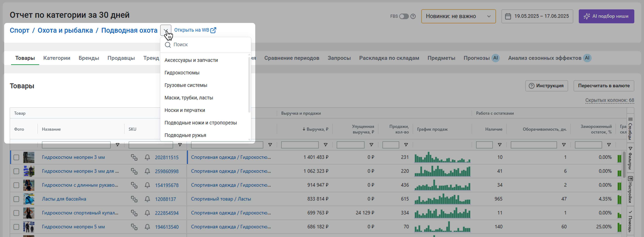Click calendar icon in date range field
The height and width of the screenshot is (237, 644).
pos(508,16)
